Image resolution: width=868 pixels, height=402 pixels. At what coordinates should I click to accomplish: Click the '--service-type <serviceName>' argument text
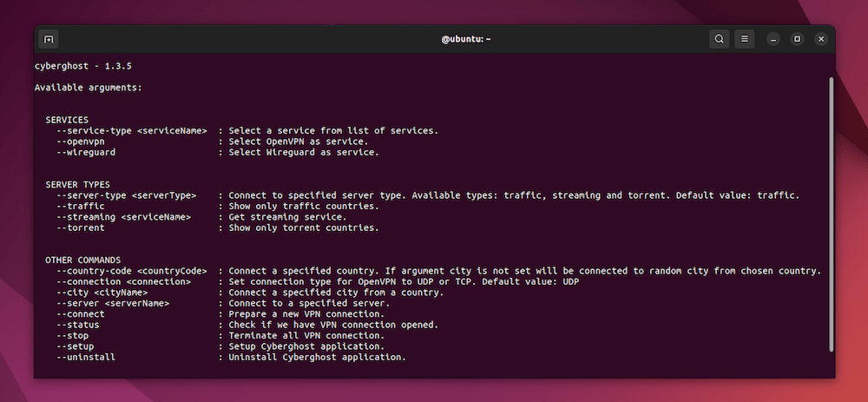[132, 131]
